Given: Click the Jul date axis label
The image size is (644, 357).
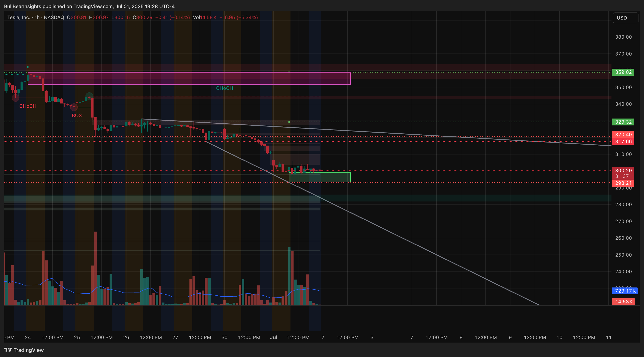Looking at the screenshot, I should [273, 337].
